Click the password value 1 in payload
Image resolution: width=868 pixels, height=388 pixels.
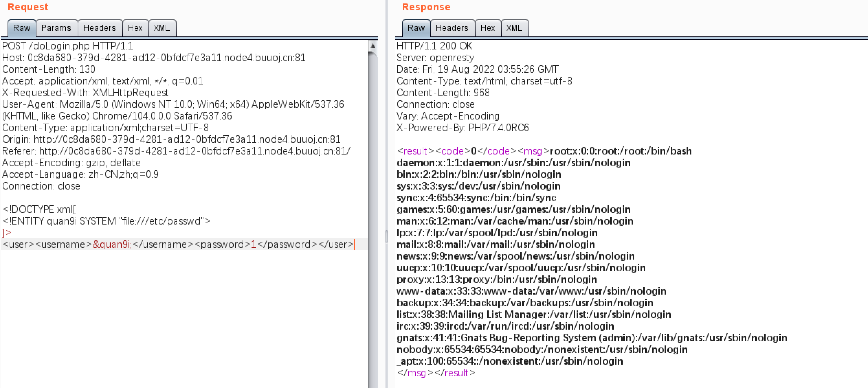(254, 244)
